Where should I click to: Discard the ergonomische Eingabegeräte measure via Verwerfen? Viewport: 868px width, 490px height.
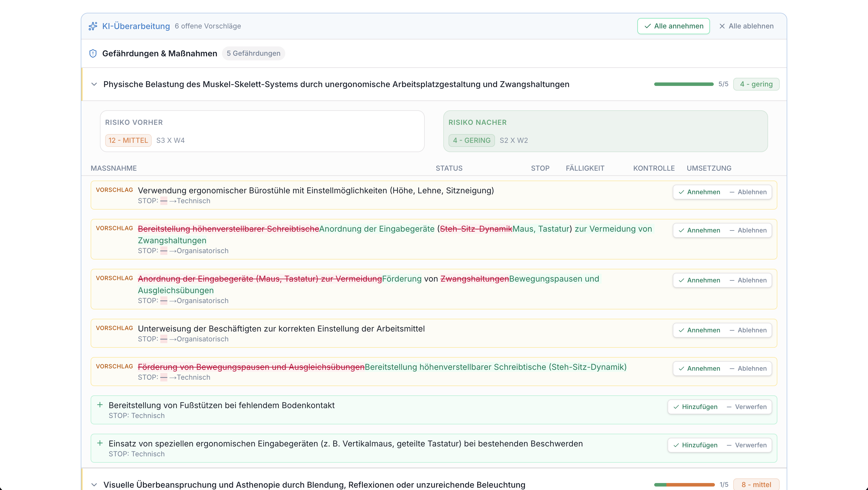[747, 445]
